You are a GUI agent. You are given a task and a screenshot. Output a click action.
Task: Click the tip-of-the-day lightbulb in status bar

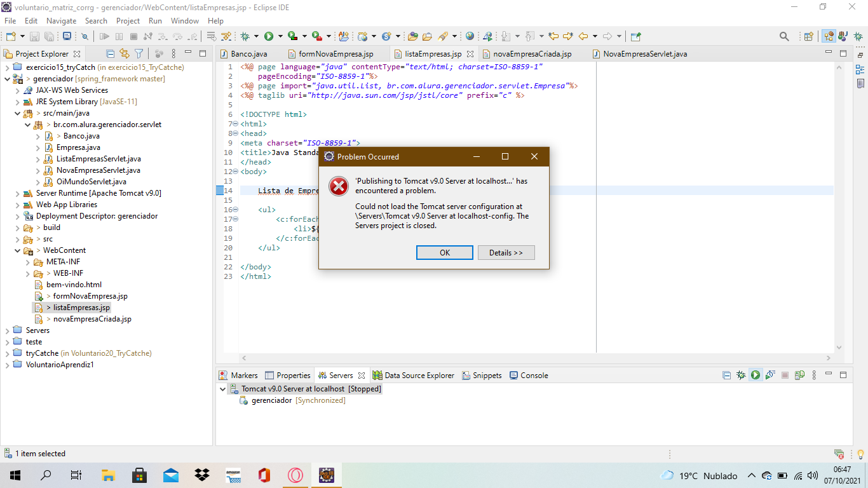click(x=860, y=454)
